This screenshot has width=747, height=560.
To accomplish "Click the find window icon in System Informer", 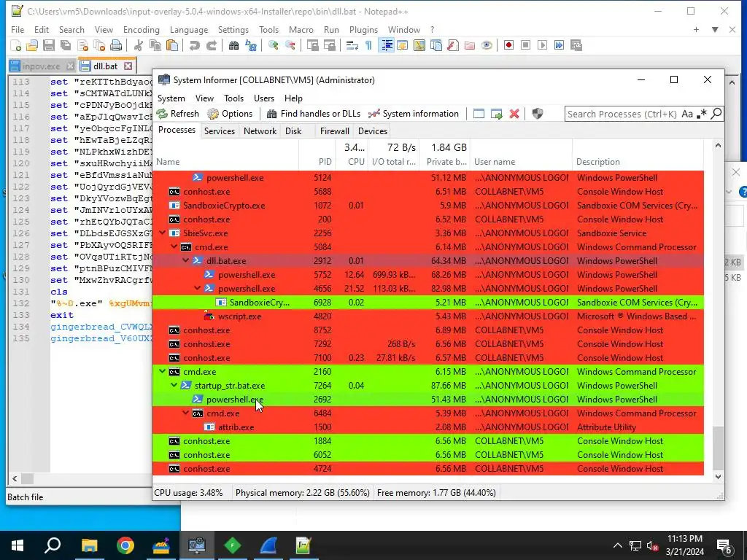I will click(x=479, y=114).
